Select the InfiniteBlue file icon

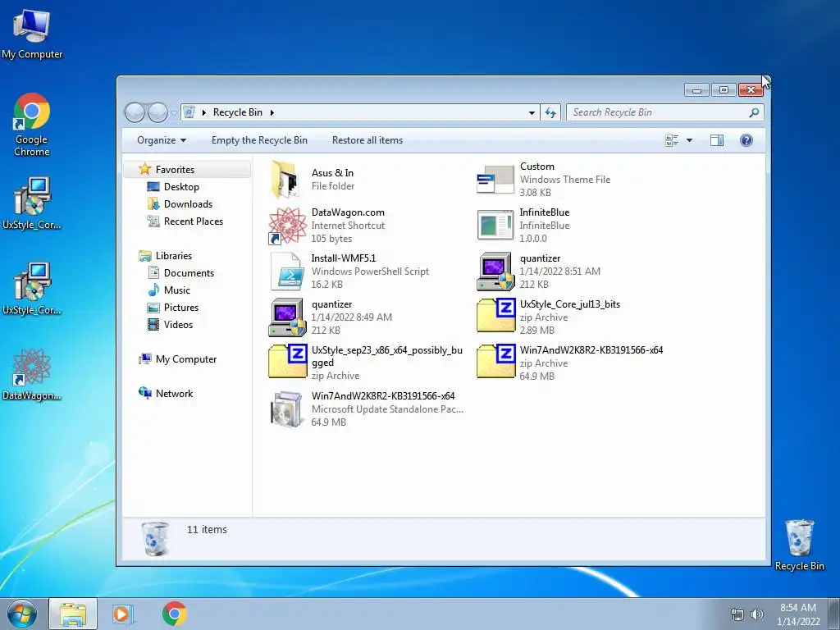(x=495, y=226)
